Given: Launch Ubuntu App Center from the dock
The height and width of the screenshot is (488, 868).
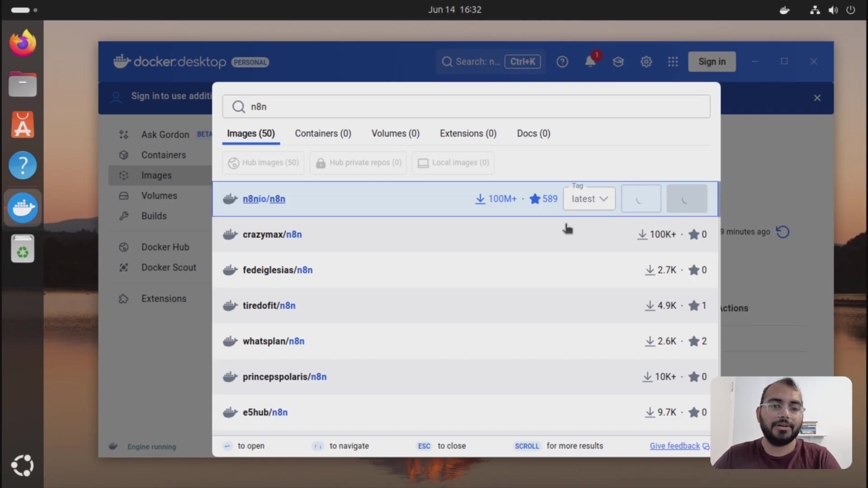Looking at the screenshot, I should (x=23, y=125).
